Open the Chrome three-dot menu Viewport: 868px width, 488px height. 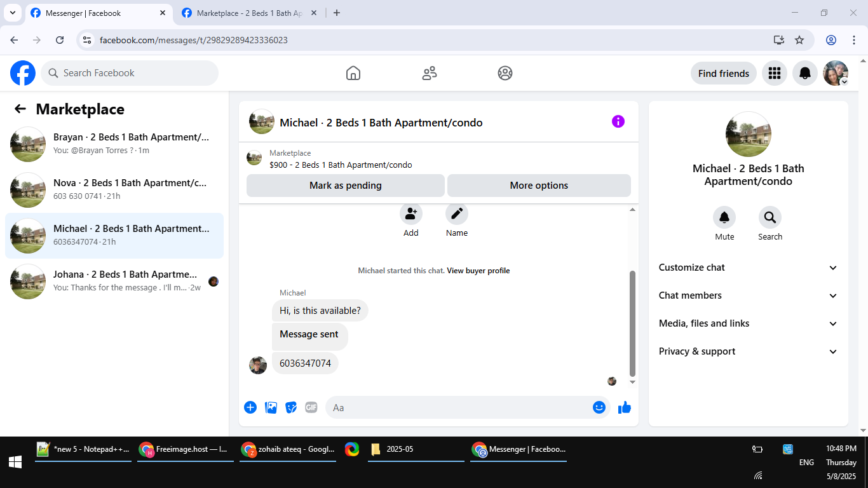pos(854,40)
